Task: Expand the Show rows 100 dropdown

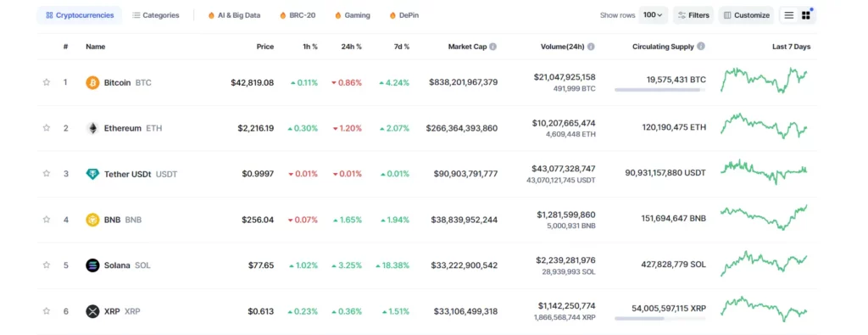Action: tap(654, 15)
